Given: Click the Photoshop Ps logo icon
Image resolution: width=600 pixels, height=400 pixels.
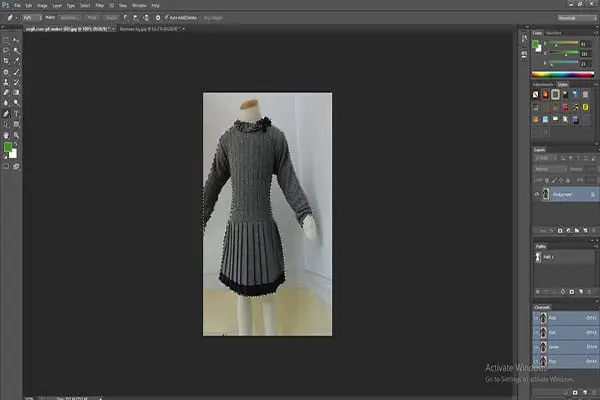Looking at the screenshot, I should (x=8, y=5).
